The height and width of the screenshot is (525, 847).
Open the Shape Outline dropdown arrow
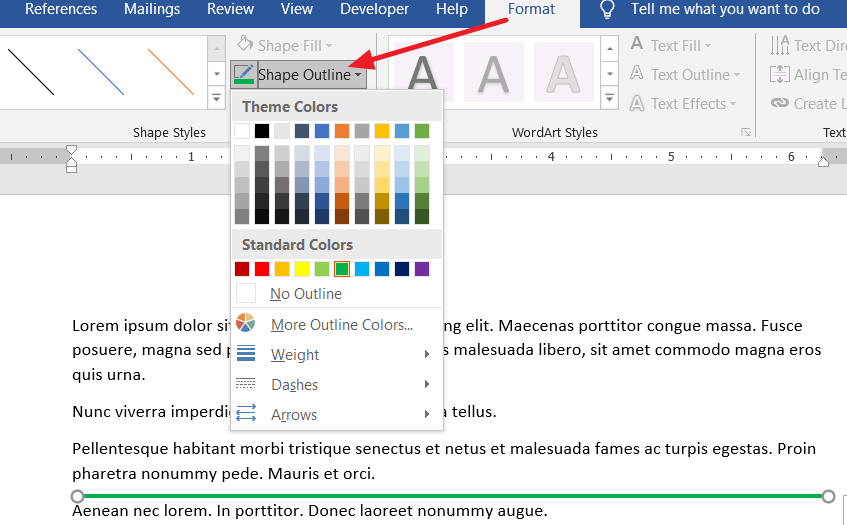(x=358, y=75)
